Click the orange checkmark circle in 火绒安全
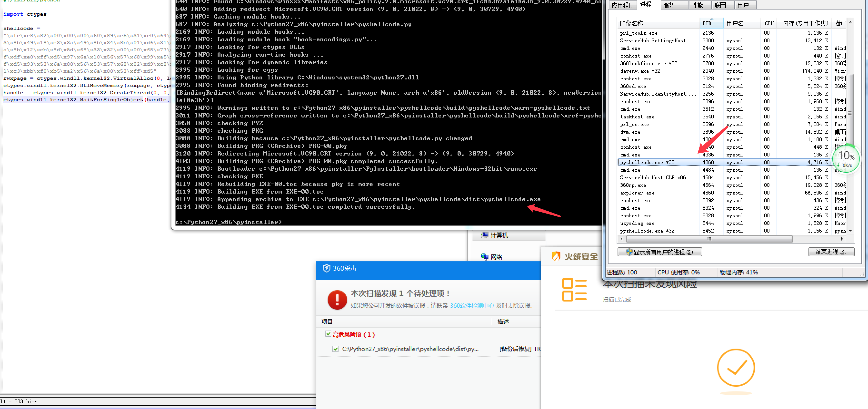The image size is (868, 409). click(736, 368)
